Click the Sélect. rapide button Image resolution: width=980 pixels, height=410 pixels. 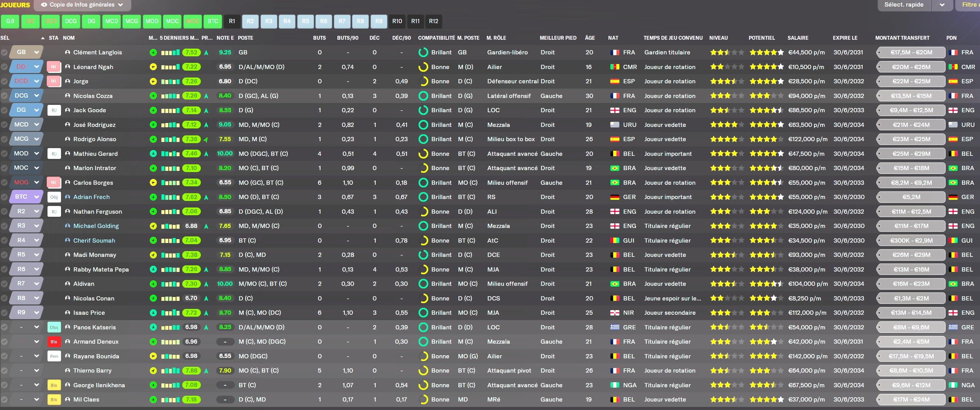click(904, 5)
